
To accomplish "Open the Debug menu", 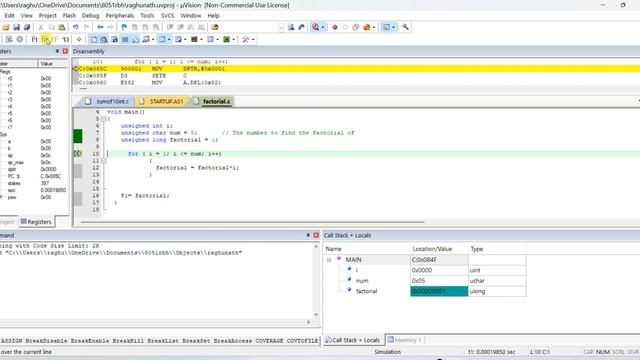I will [x=90, y=16].
